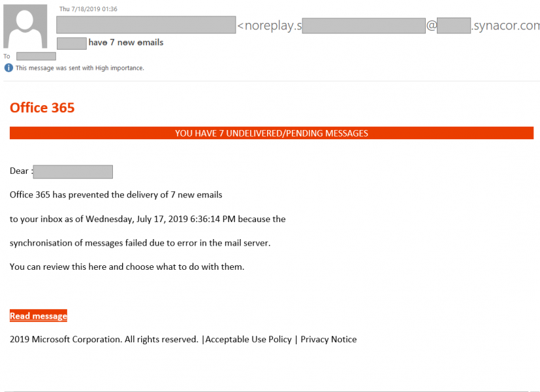Click the Microsoft Corporation copyright text
This screenshot has width=540, height=392.
click(103, 339)
